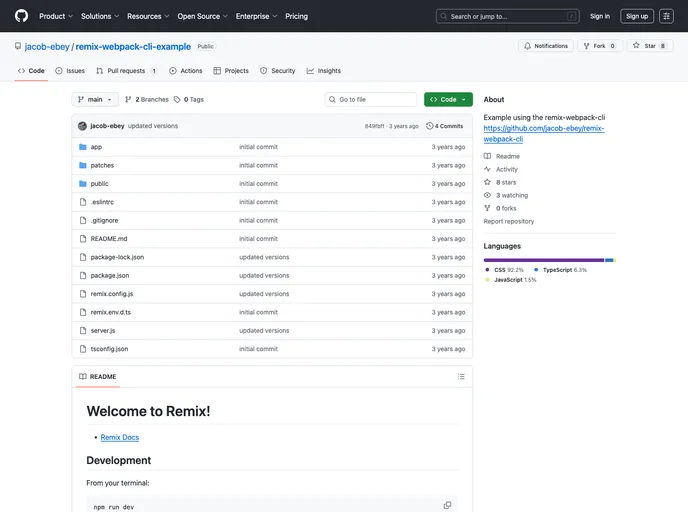
Task: Select the README tab in file viewer
Action: (x=97, y=376)
